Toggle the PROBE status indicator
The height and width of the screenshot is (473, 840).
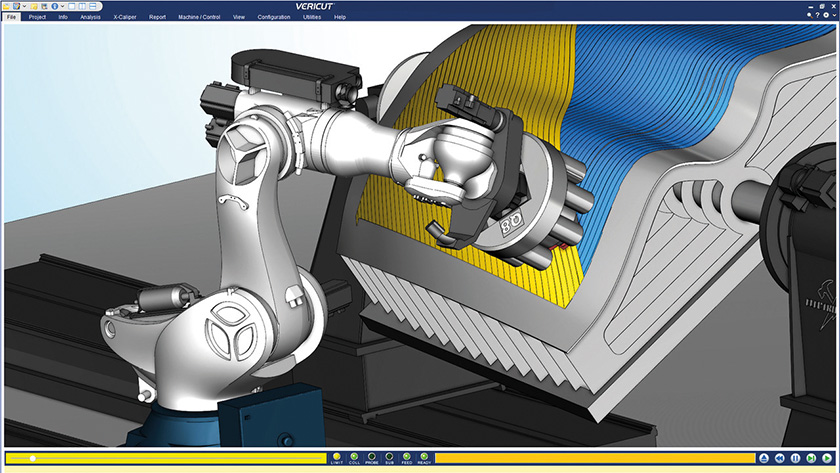pyautogui.click(x=371, y=457)
